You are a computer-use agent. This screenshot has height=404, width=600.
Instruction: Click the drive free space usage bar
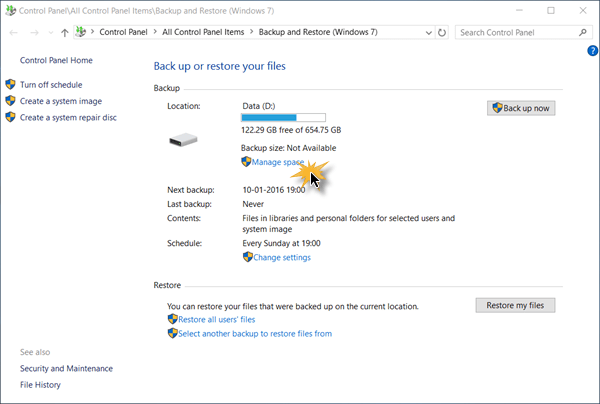(284, 118)
